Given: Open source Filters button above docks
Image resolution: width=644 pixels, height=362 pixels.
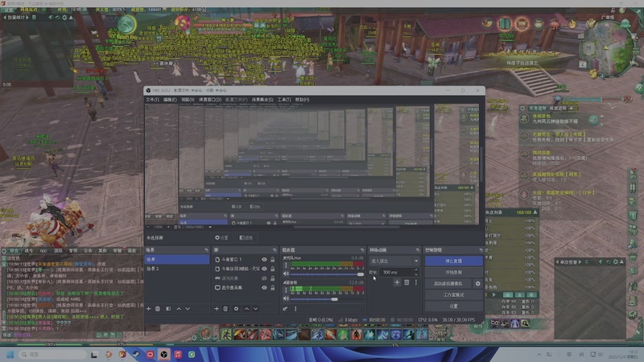Looking at the screenshot, I should [x=246, y=238].
